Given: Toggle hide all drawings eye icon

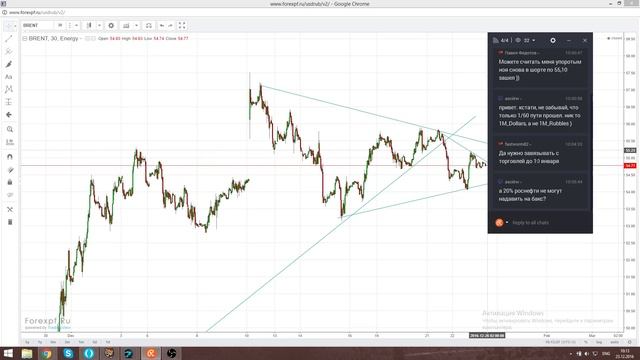Looking at the screenshot, I should point(9,195).
